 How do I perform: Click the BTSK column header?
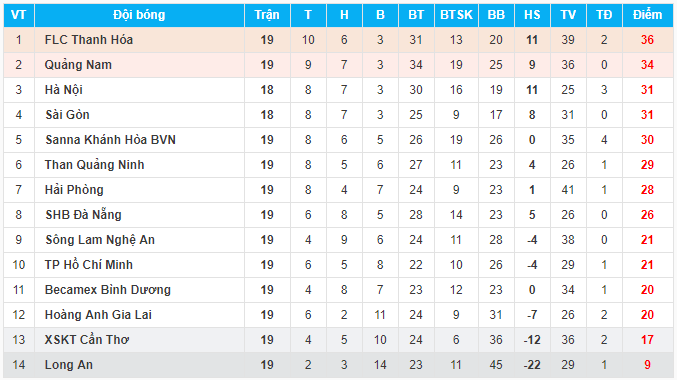456,15
